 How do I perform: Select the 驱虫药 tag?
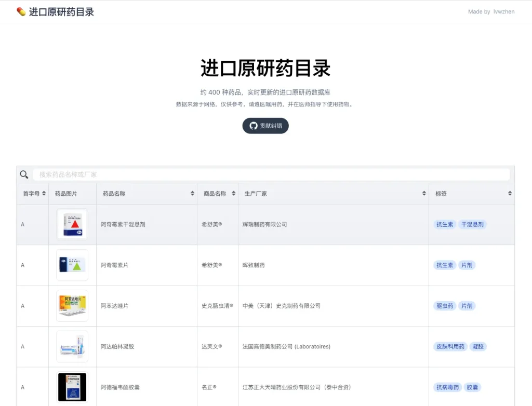445,306
